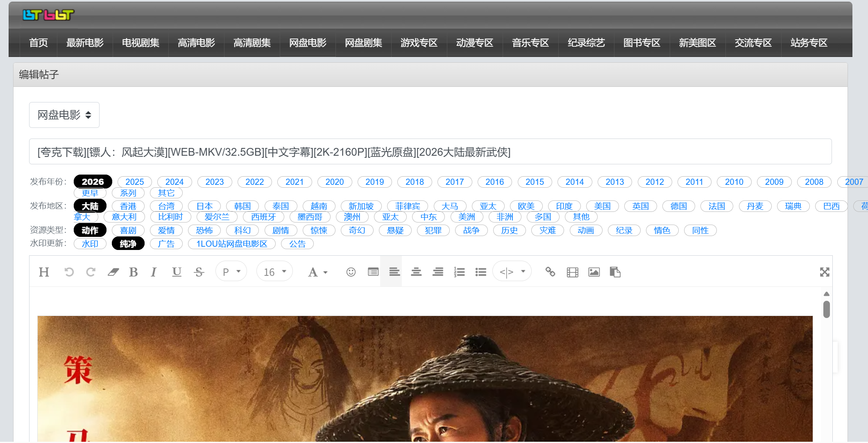Click the post title input field

point(430,152)
